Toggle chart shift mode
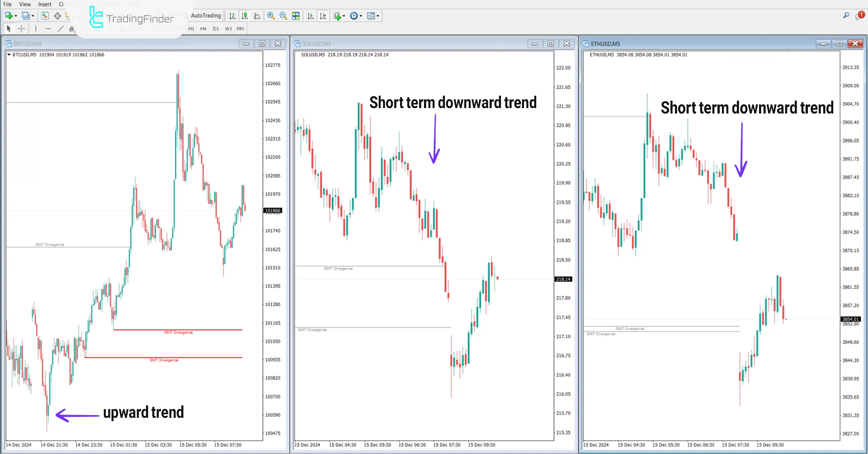Viewport: 868px width, 454px height. [x=323, y=16]
